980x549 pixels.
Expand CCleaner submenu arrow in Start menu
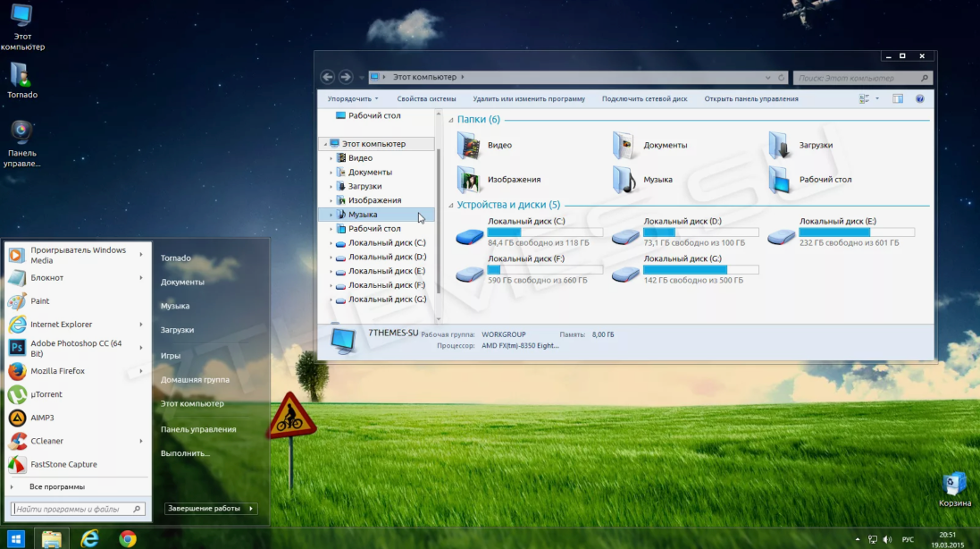click(x=141, y=441)
